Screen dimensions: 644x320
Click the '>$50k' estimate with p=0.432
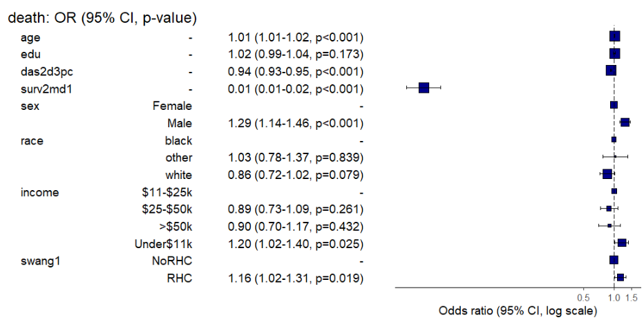[x=295, y=227]
